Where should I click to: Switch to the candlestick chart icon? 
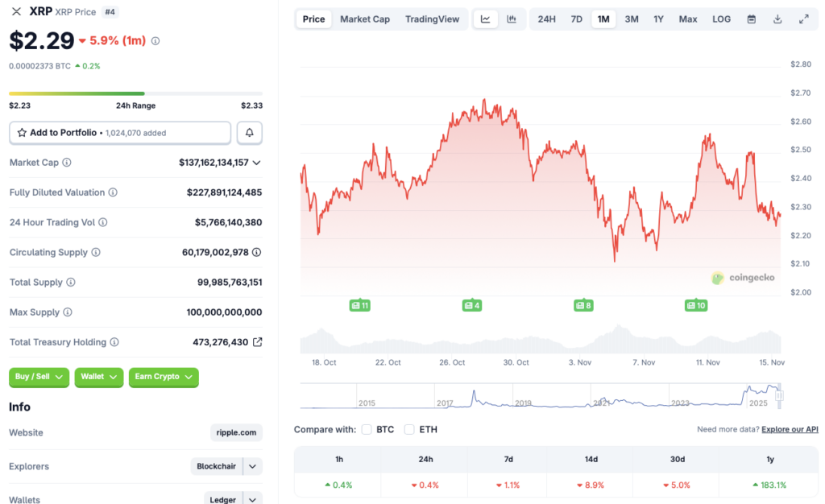coord(510,19)
